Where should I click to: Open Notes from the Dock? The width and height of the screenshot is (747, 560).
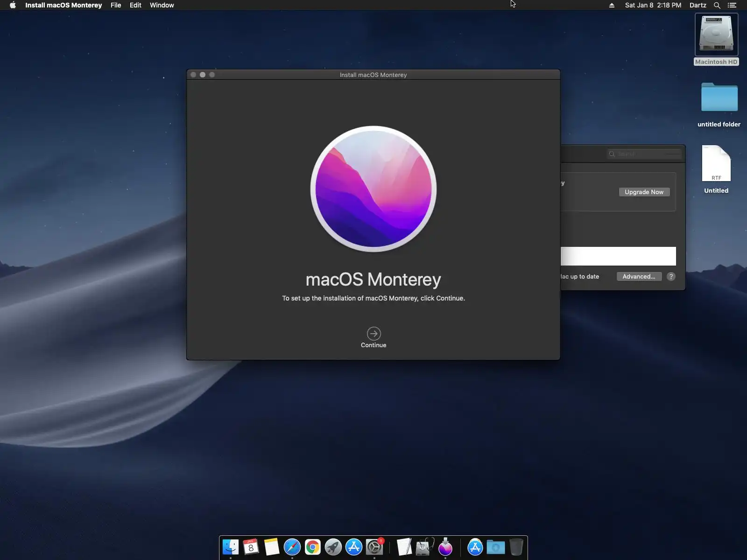(x=272, y=547)
